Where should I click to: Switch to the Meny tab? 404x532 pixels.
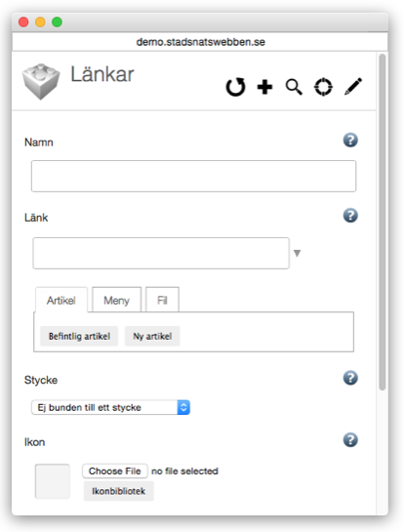click(x=117, y=300)
